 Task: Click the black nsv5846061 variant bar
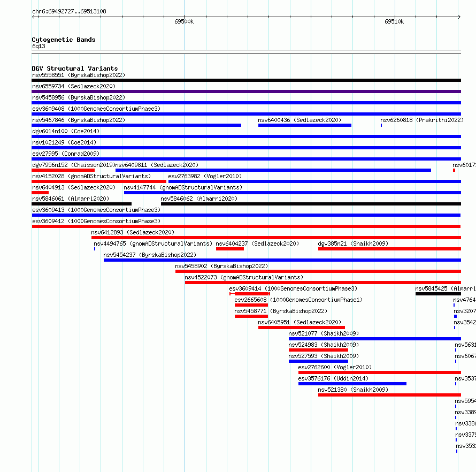(x=82, y=204)
